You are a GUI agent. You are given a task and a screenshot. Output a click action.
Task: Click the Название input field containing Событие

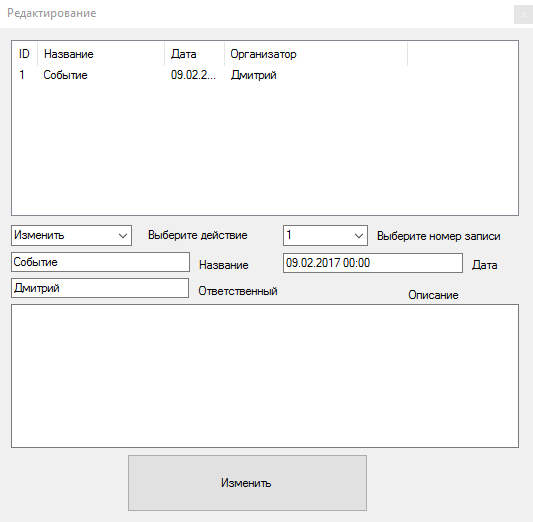pyautogui.click(x=100, y=262)
